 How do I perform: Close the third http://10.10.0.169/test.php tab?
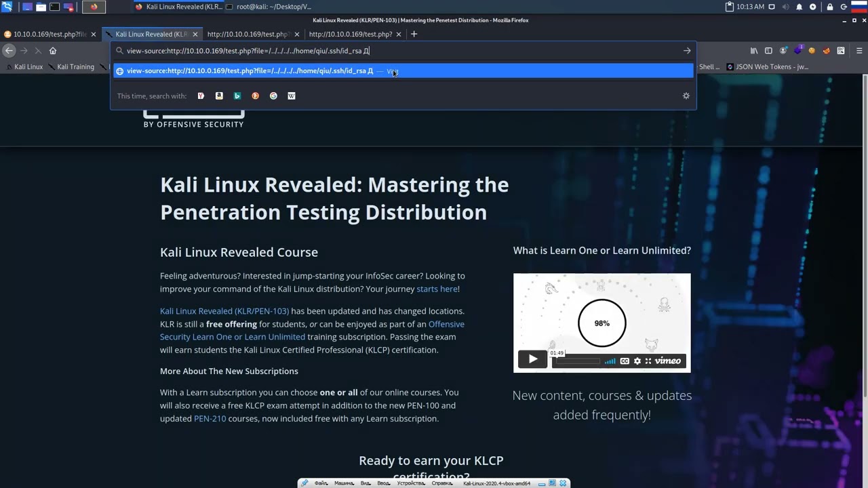click(297, 34)
